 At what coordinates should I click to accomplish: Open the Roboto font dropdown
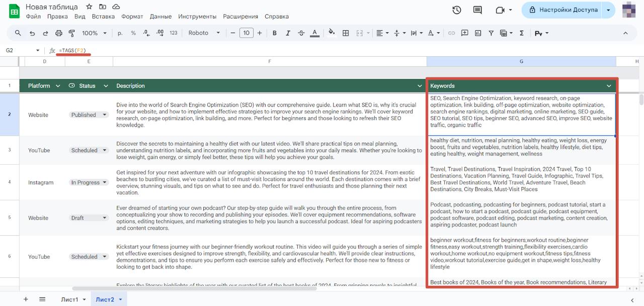(x=204, y=33)
